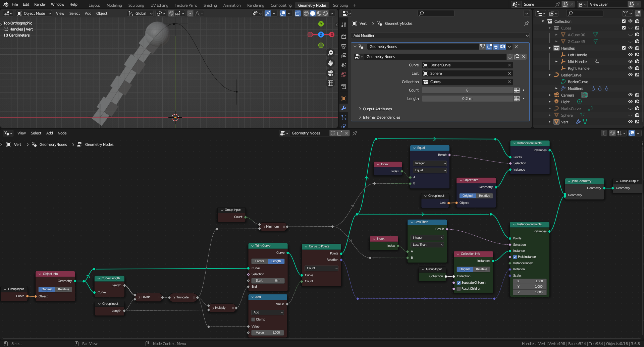Click the green Y axis gizmo ball
This screenshot has height=347, width=644.
[321, 24]
